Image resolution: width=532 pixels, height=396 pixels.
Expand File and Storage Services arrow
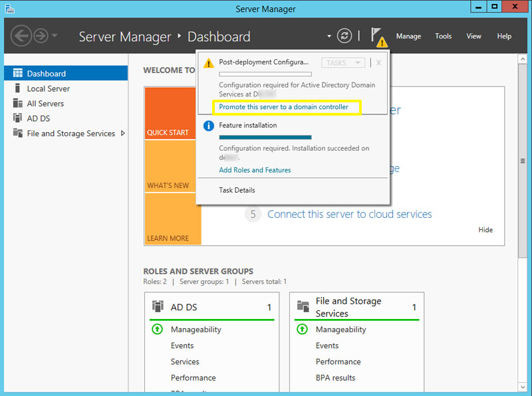pyautogui.click(x=123, y=134)
